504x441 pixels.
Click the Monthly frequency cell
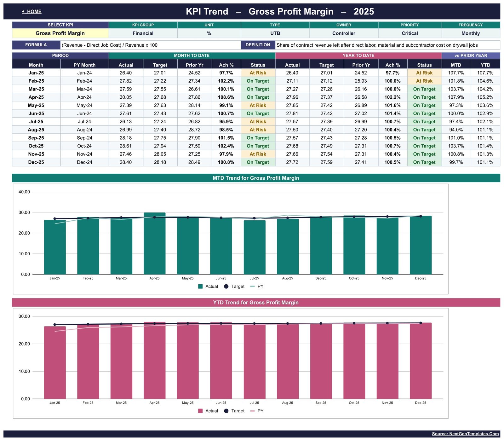[x=471, y=33]
